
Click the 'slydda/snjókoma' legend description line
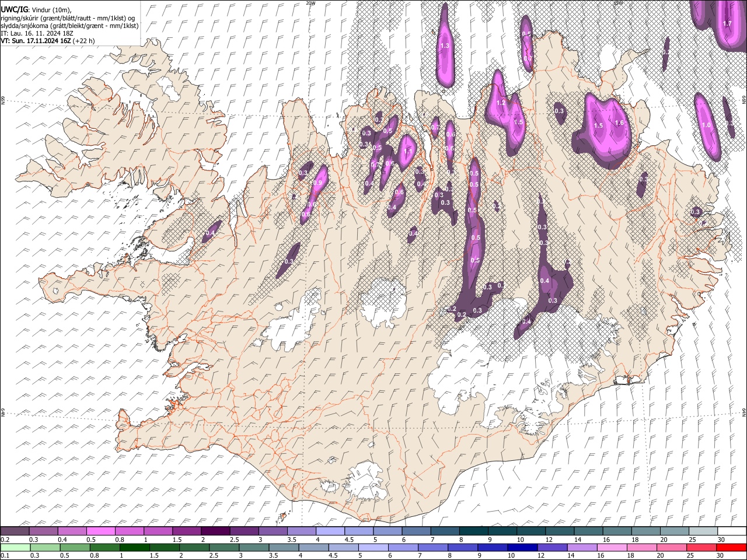pyautogui.click(x=69, y=26)
